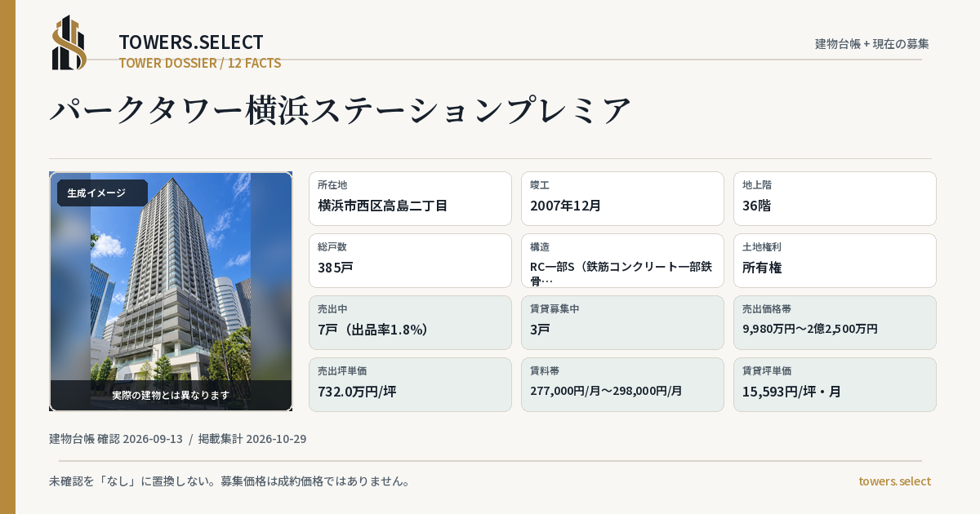Image resolution: width=980 pixels, height=514 pixels.
Task: Select the 竣工 card 2007年12月
Action: (x=622, y=198)
